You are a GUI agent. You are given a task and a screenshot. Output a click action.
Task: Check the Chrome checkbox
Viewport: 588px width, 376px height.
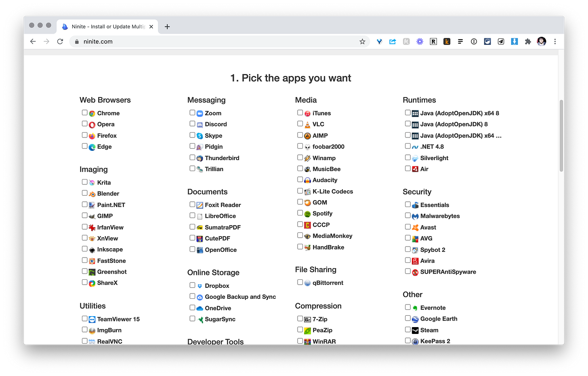tap(84, 113)
